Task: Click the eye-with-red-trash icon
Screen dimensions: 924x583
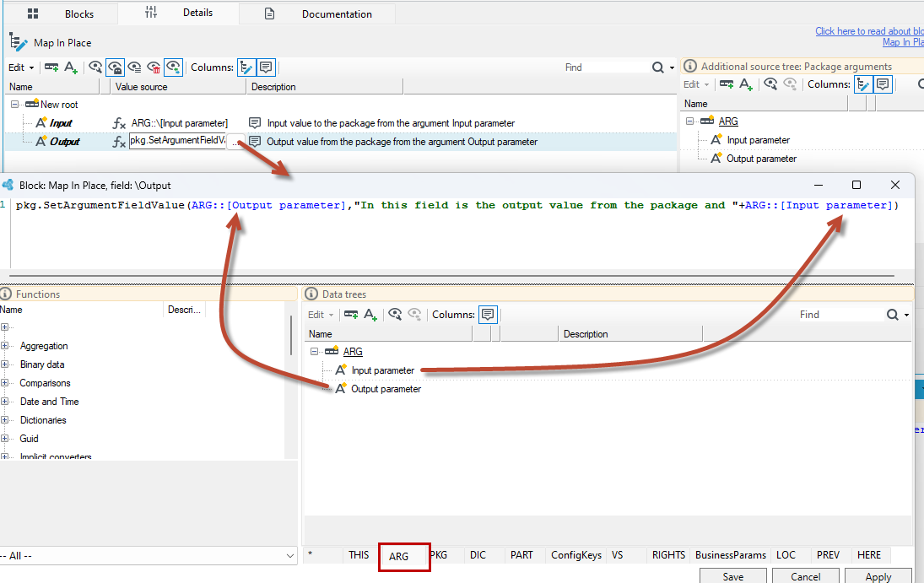Action: [154, 67]
